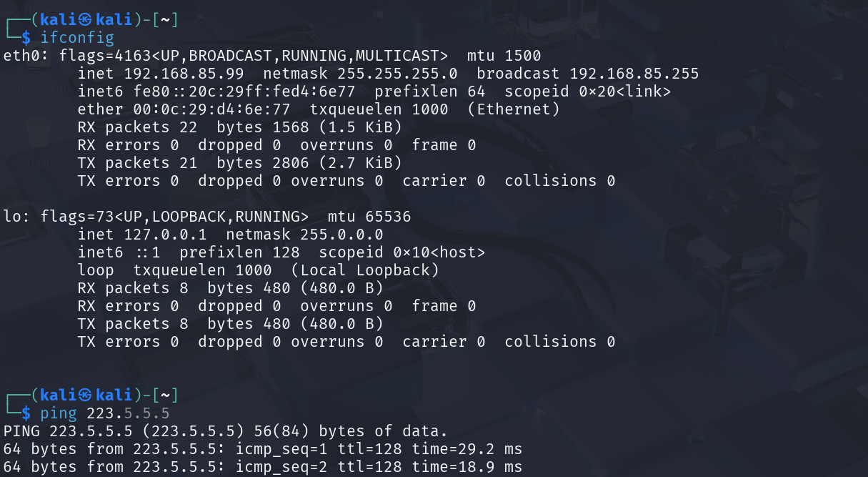Click the ifconfig command text

click(x=77, y=37)
